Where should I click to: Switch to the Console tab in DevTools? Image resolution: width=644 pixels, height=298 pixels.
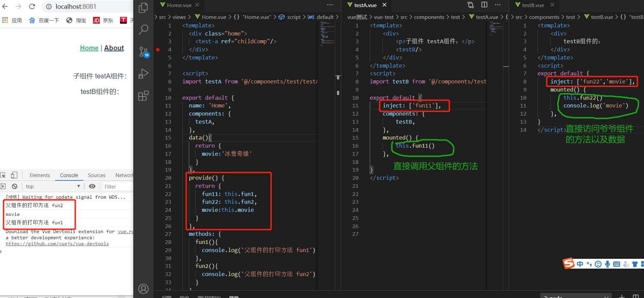[x=69, y=175]
